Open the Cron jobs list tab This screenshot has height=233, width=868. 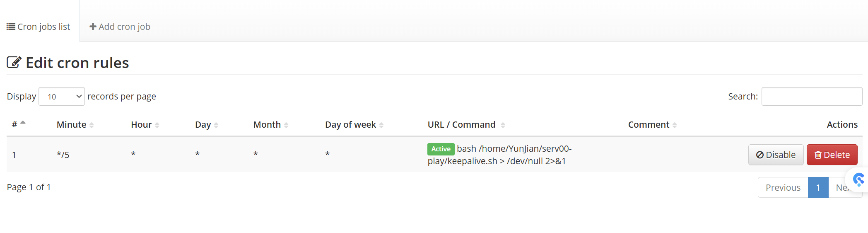39,27
